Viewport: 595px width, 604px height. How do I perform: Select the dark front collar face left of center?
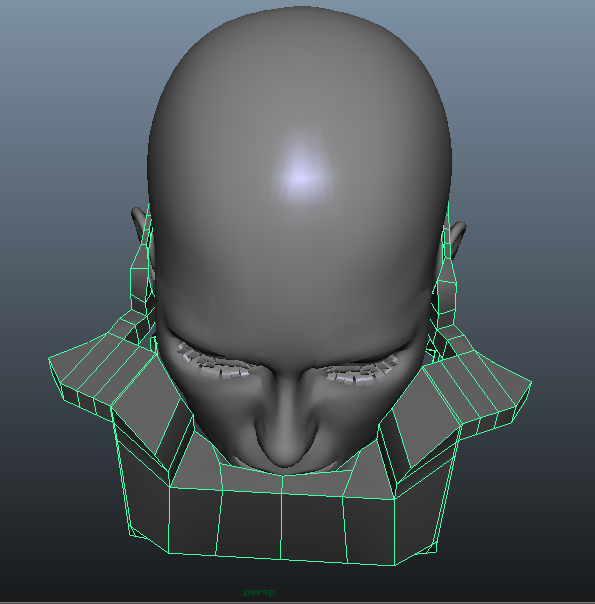(x=250, y=524)
